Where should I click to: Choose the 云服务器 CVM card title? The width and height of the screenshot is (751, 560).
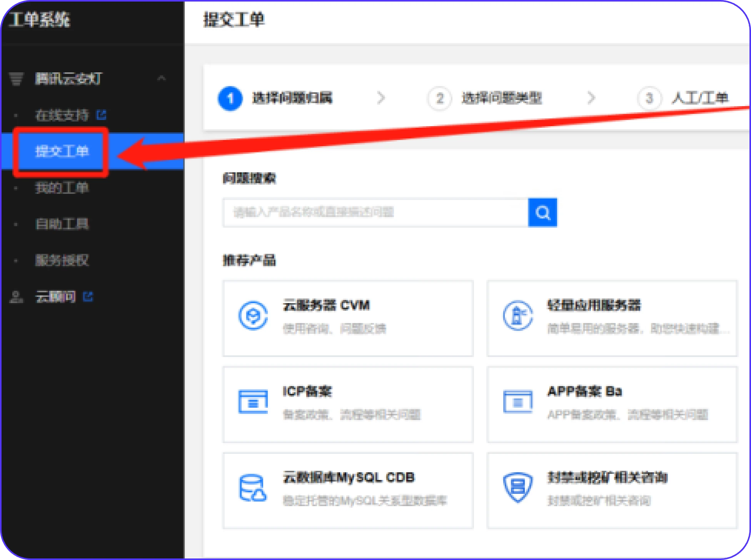click(326, 305)
